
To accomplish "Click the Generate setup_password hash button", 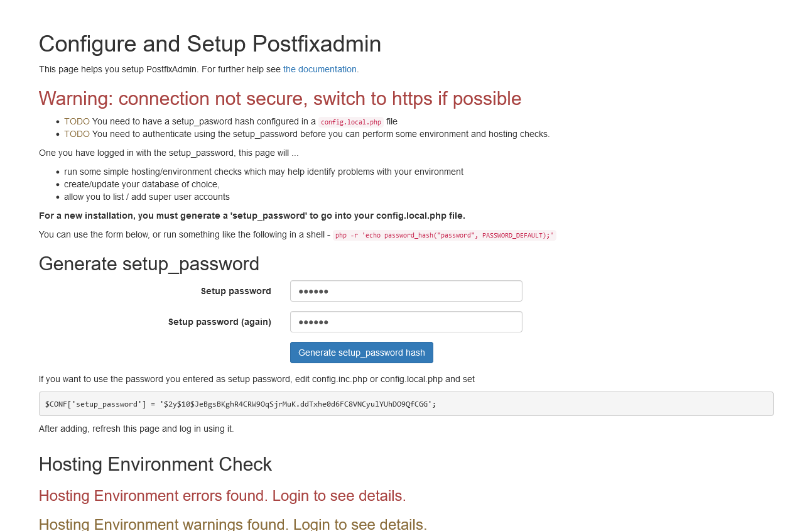I will click(361, 353).
